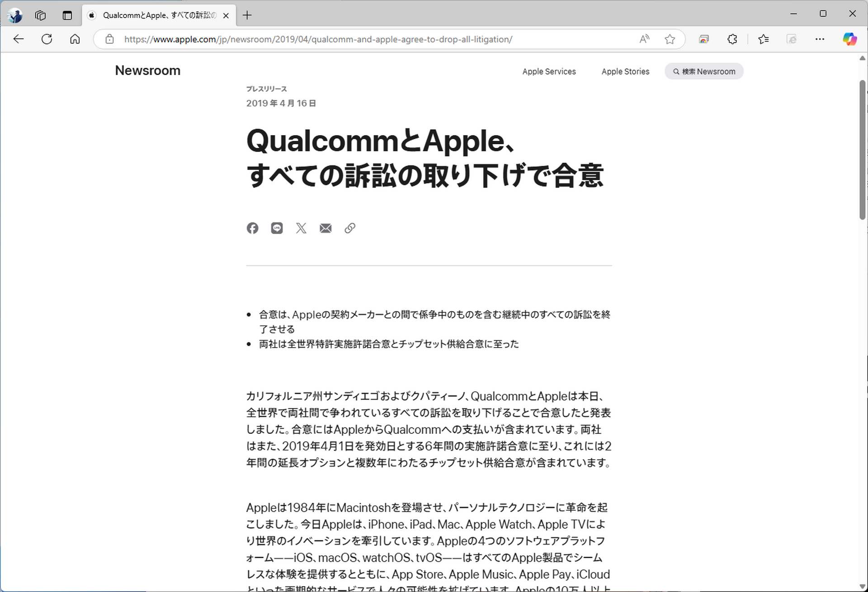The width and height of the screenshot is (868, 592).
Task: Refresh the current page
Action: [x=47, y=39]
